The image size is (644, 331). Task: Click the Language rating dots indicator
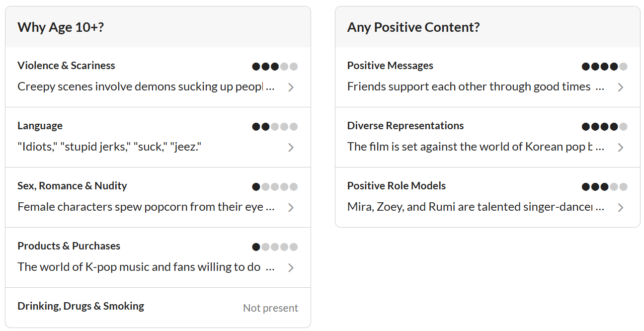[x=275, y=127]
